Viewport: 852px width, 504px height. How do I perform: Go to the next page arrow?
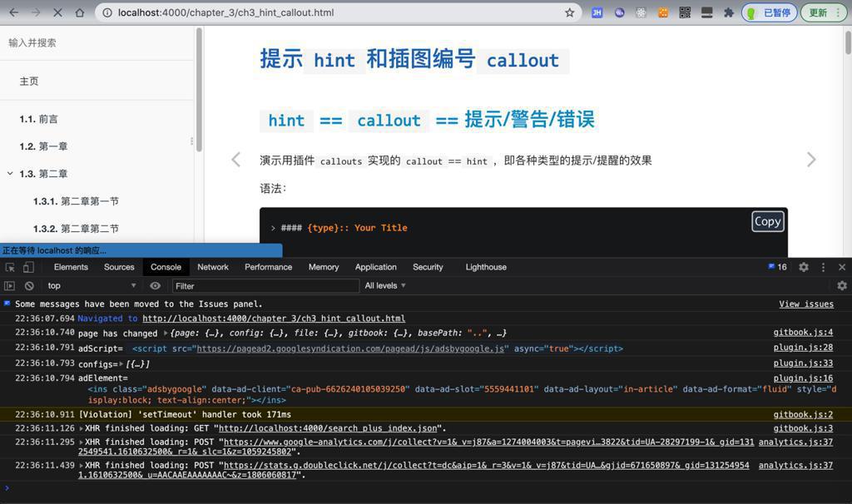click(811, 160)
